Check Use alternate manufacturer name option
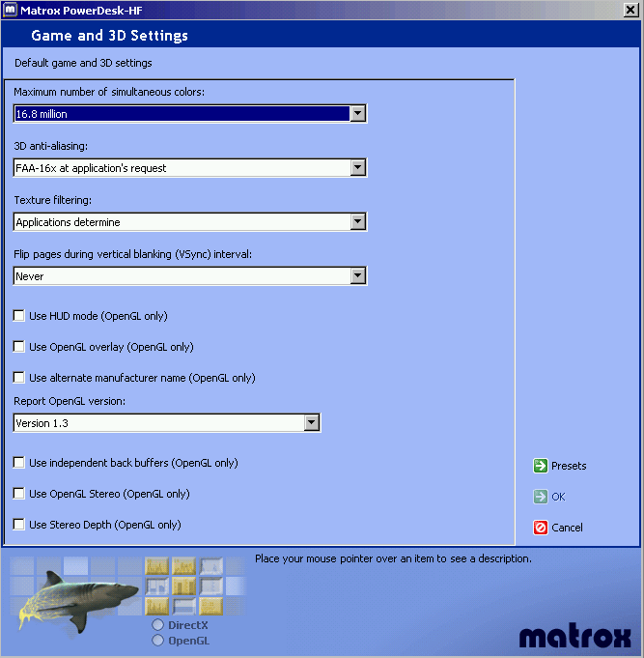The image size is (644, 658). pyautogui.click(x=19, y=378)
